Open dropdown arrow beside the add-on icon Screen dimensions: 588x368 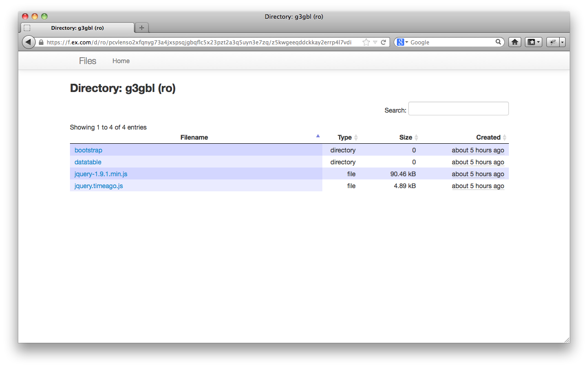click(562, 42)
